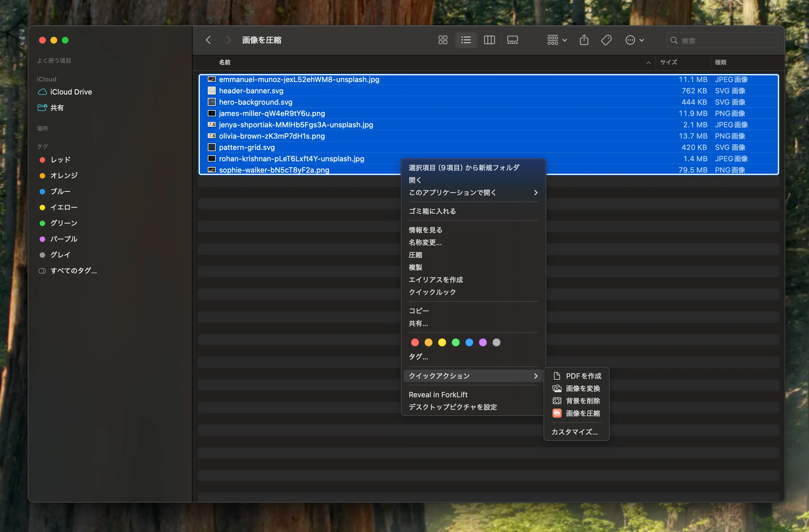Apply the red tag color dot
This screenshot has width=809, height=532.
tap(415, 342)
